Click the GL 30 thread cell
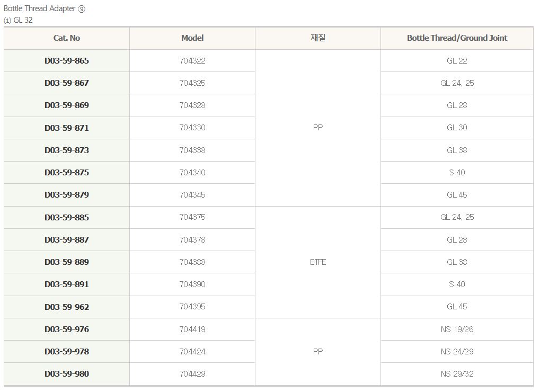Image resolution: width=540 pixels, height=392 pixels. tap(457, 128)
